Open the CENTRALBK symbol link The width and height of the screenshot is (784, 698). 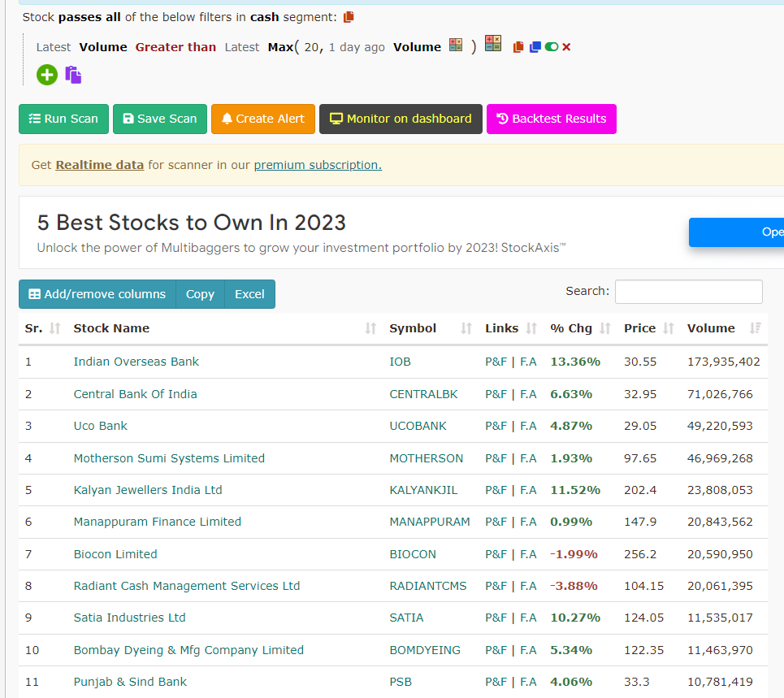pos(423,394)
